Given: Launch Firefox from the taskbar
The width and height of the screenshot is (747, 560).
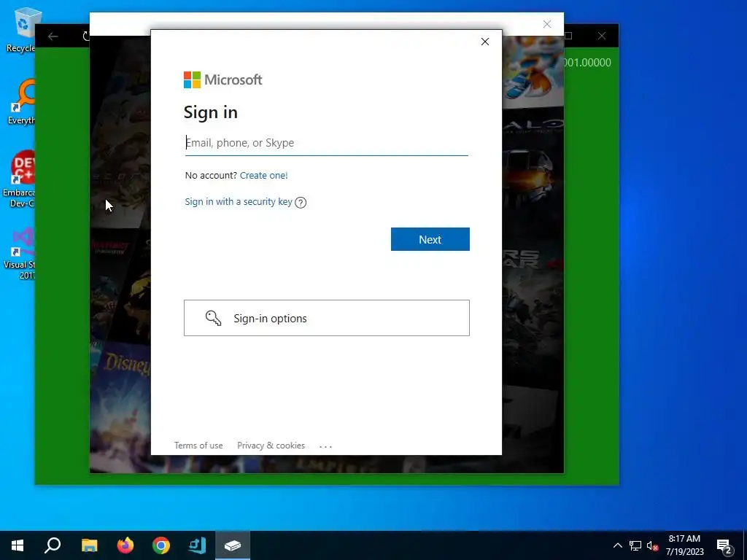Looking at the screenshot, I should 125,545.
